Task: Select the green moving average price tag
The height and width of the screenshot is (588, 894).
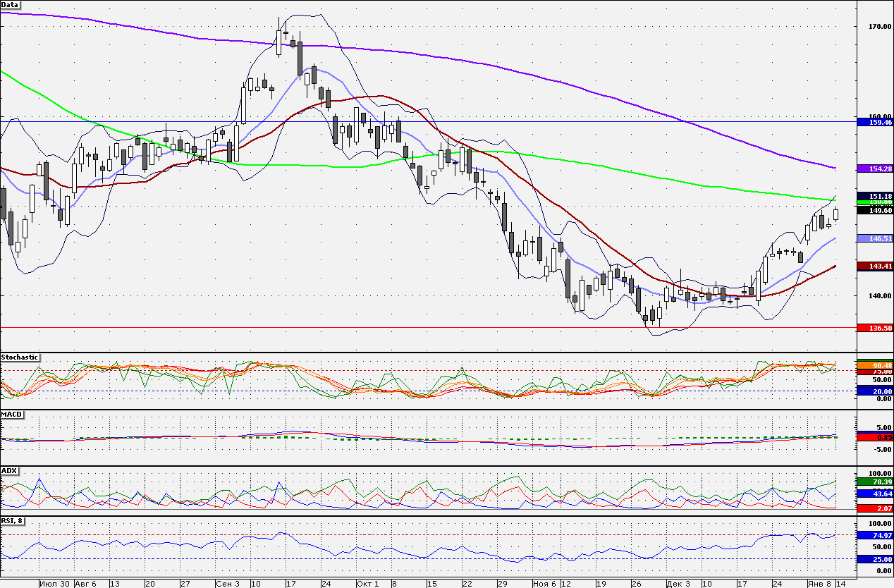Action: point(874,201)
